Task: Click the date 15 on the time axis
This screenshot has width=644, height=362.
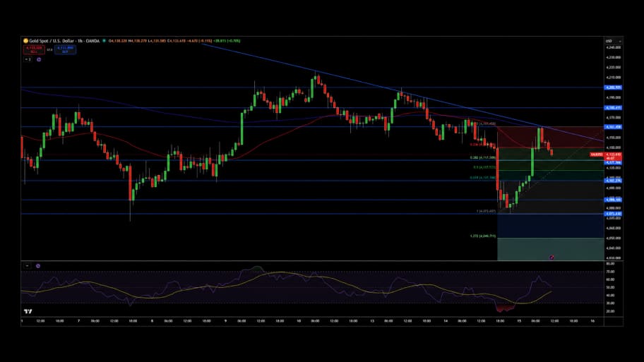Action: coord(519,321)
